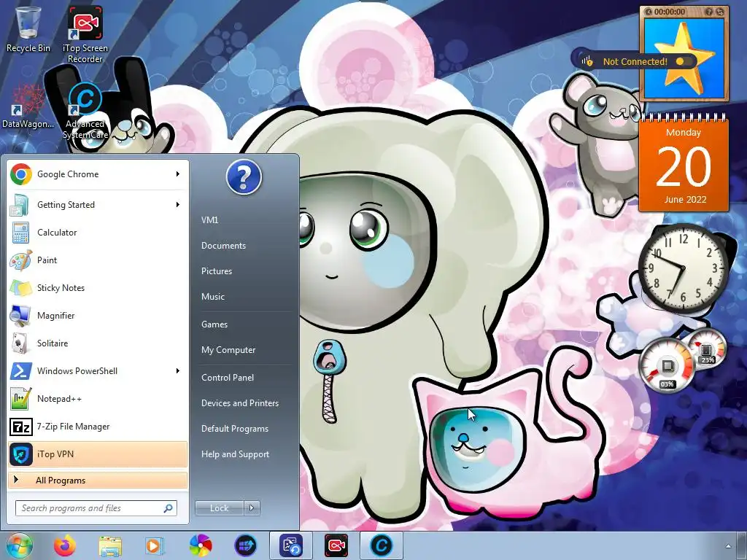The height and width of the screenshot is (560, 747).
Task: Open Default Programs
Action: click(x=235, y=429)
